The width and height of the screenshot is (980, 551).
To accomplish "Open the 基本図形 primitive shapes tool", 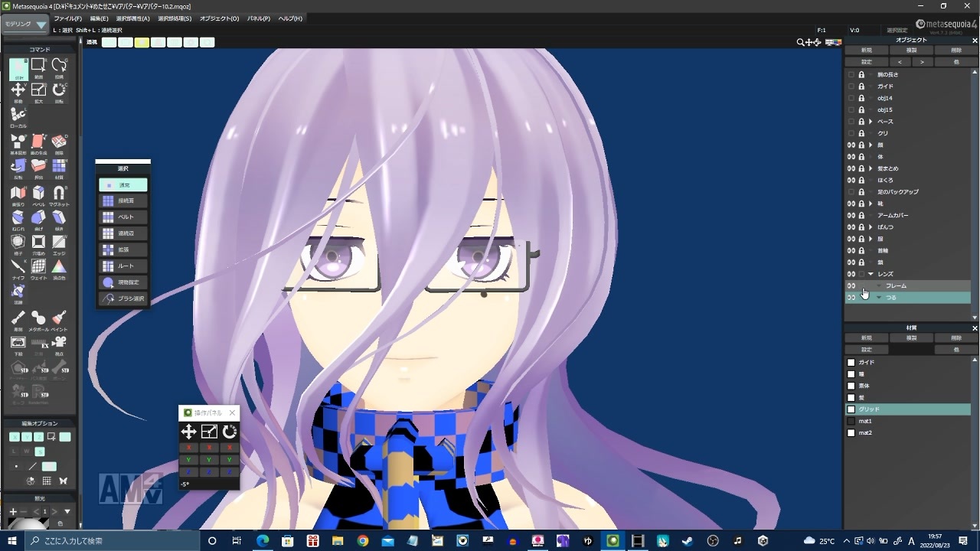I will pos(18,143).
